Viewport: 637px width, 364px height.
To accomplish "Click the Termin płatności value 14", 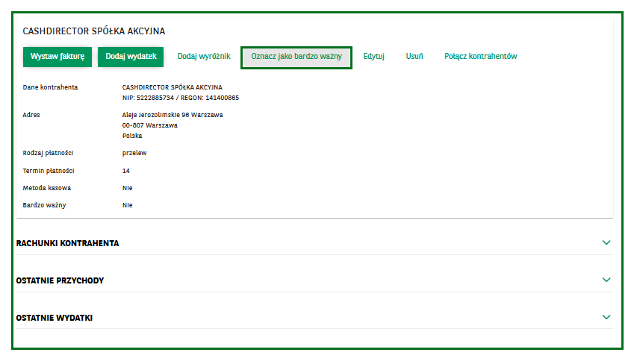I will pyautogui.click(x=126, y=171).
